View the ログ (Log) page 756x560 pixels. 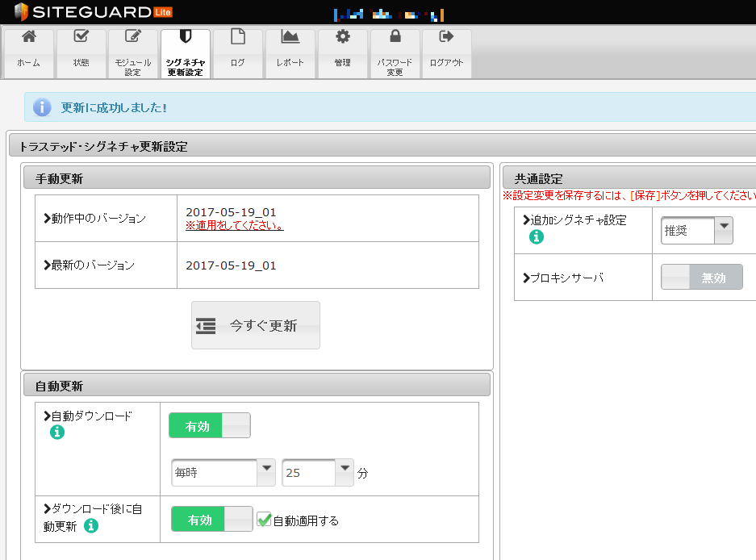[237, 52]
